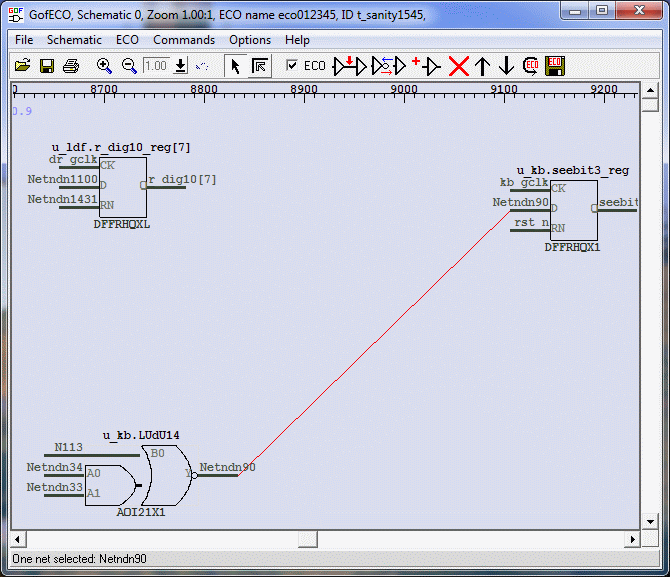The height and width of the screenshot is (577, 670).
Task: Toggle the ECO checkbox
Action: (291, 66)
